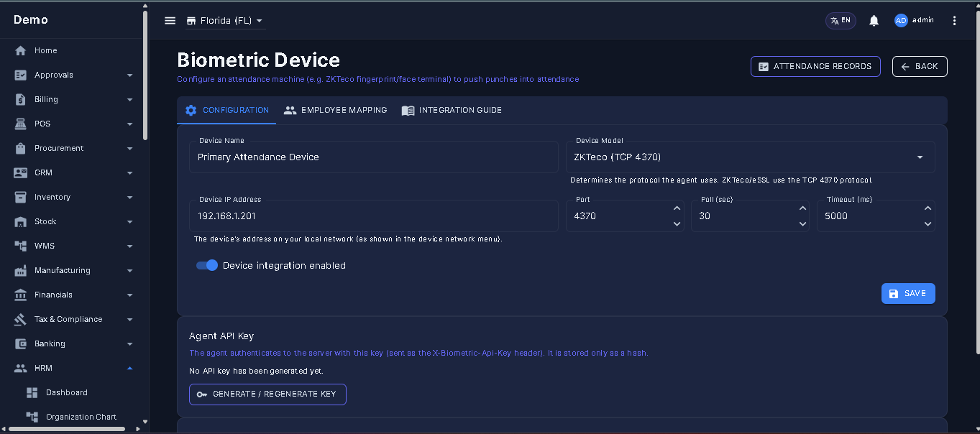Image resolution: width=980 pixels, height=434 pixels.
Task: Click the book icon on Integration Guide tab
Action: (408, 110)
